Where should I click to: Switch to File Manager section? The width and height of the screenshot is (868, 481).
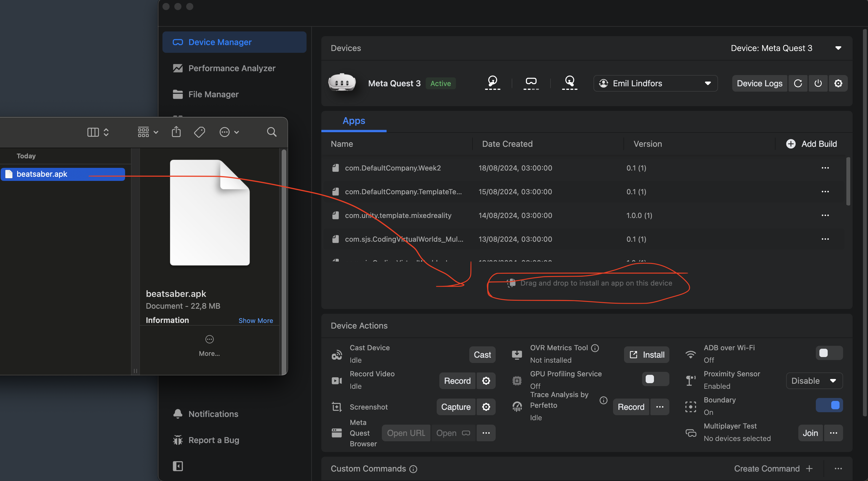213,94
